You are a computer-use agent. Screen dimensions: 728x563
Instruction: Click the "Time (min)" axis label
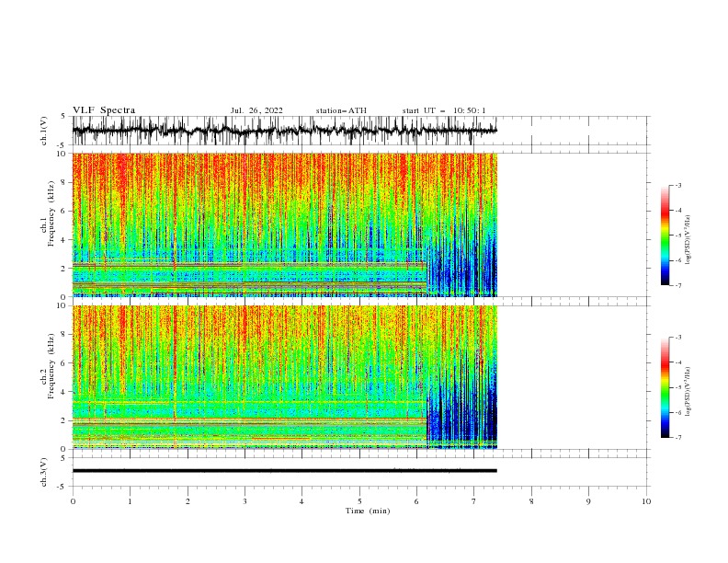(x=368, y=511)
